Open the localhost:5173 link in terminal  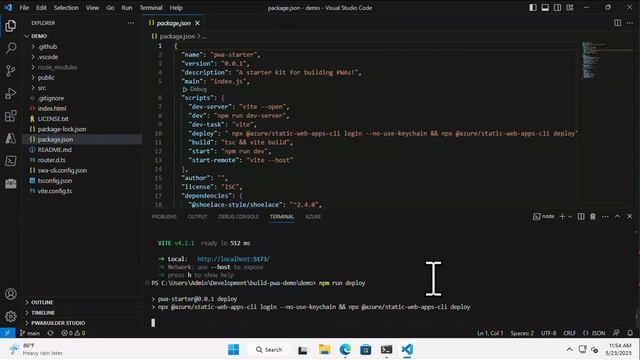233,259
